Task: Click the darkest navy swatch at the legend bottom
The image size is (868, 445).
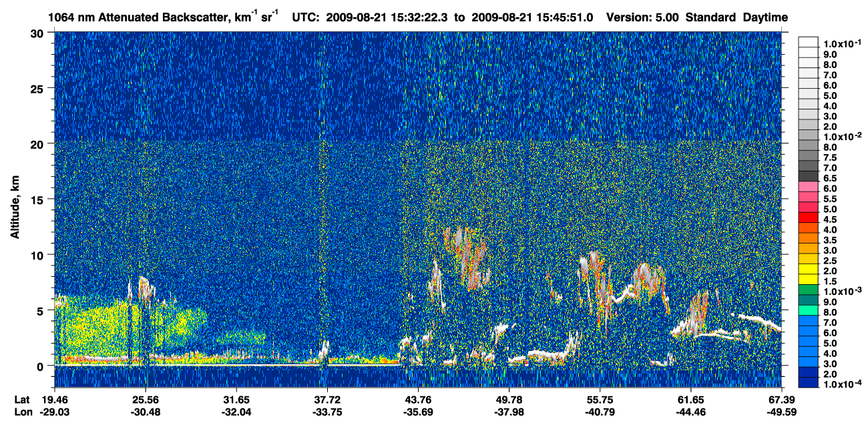Action: pyautogui.click(x=807, y=383)
